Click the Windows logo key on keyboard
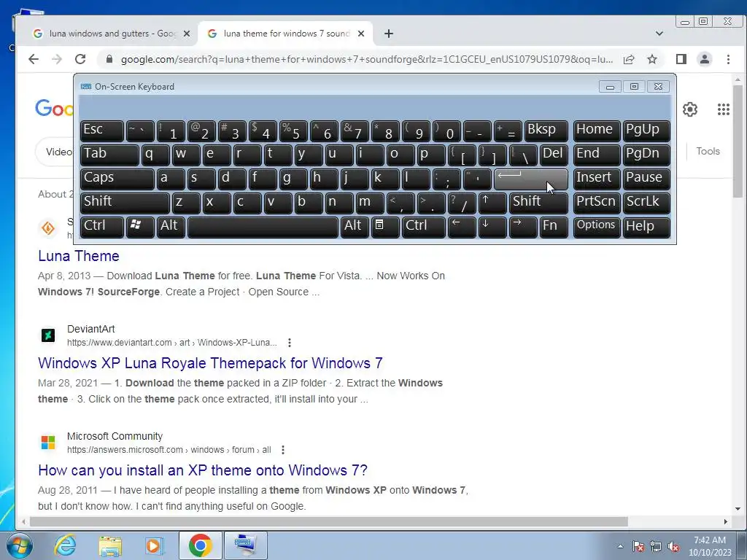The image size is (747, 560). tap(140, 227)
